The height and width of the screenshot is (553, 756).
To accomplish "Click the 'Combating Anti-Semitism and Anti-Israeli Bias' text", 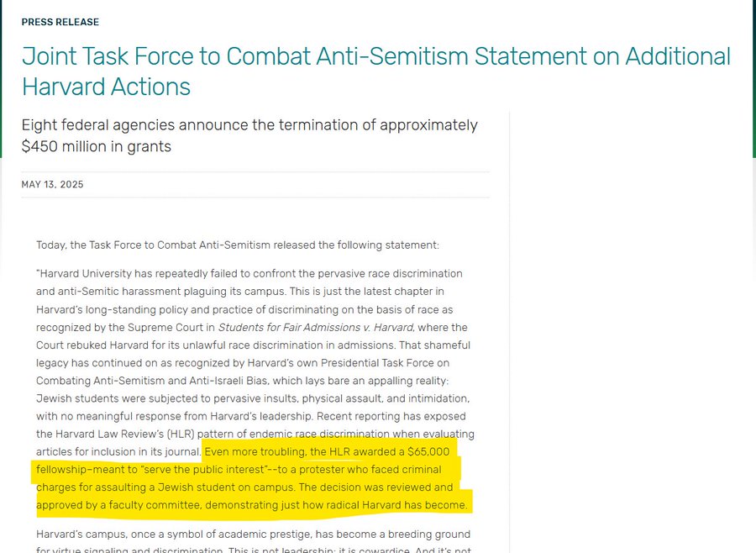I will pos(152,381).
